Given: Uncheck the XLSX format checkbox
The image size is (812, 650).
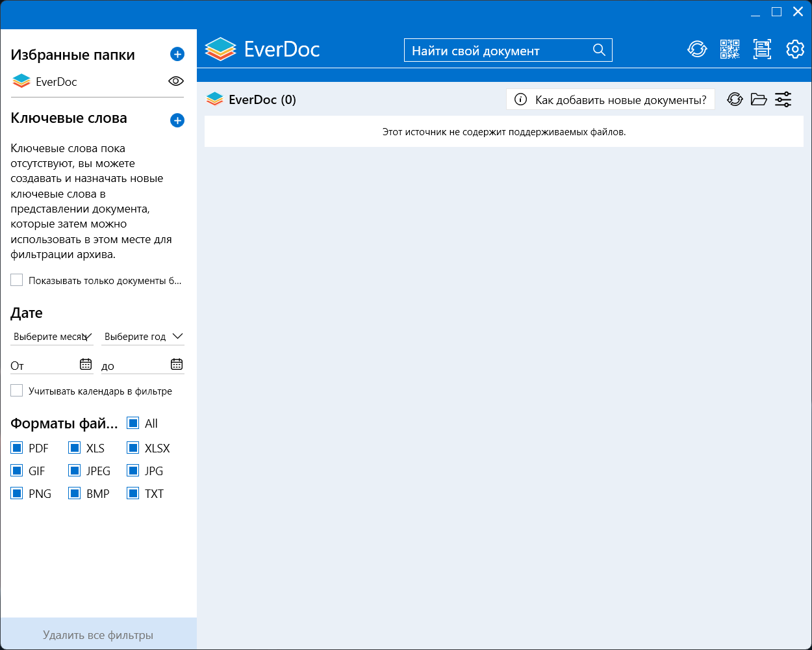Looking at the screenshot, I should [133, 448].
